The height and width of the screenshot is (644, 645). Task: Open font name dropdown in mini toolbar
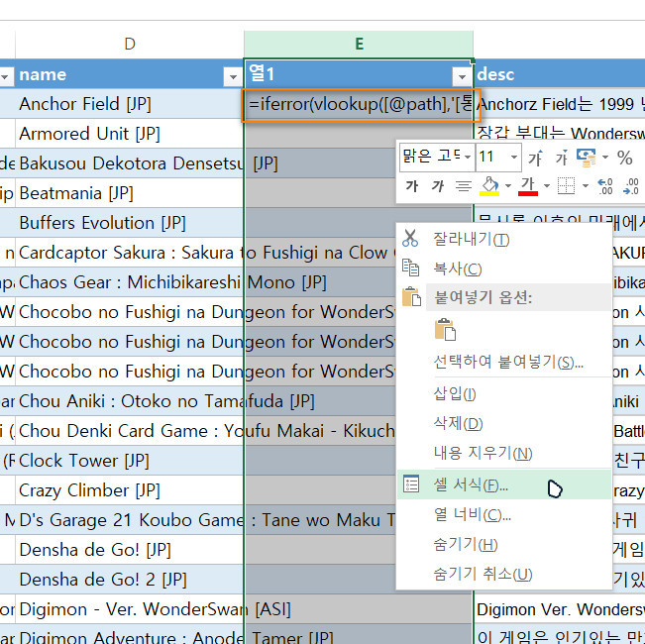click(x=468, y=158)
